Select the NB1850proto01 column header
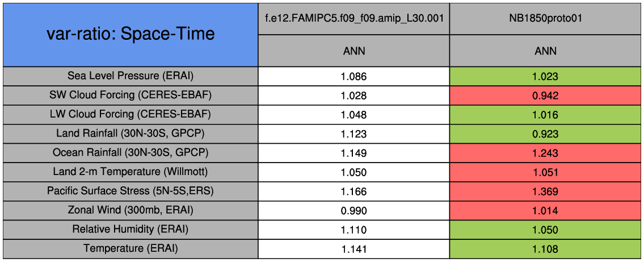This screenshot has height=262, width=644. 545,18
